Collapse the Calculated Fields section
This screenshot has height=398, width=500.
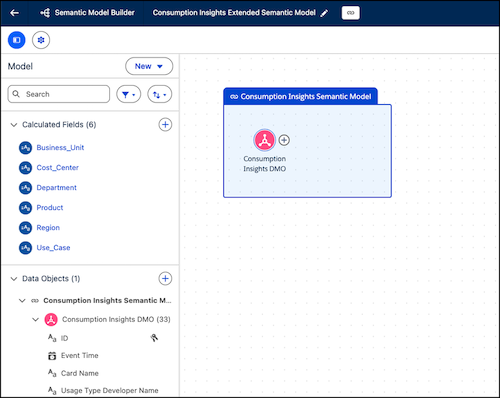(14, 125)
